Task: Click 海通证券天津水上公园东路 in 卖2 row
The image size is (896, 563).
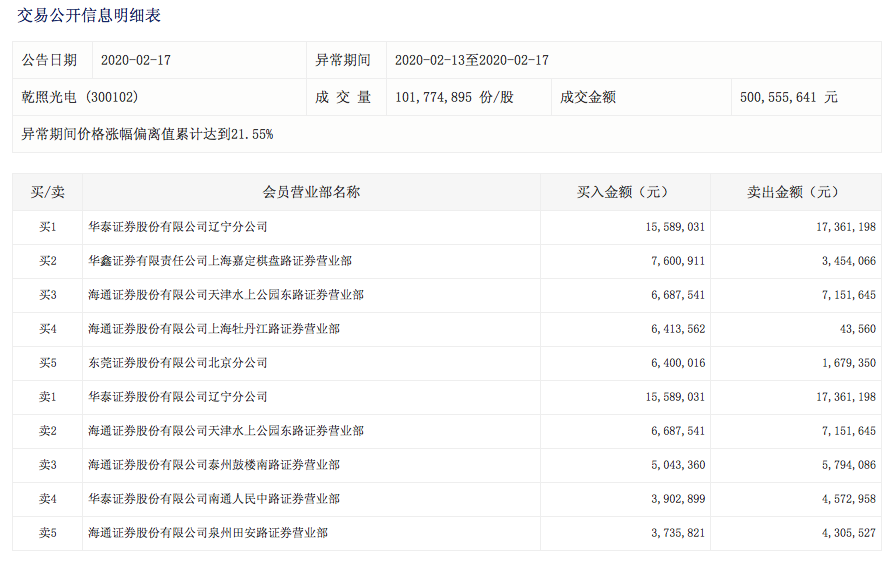Action: [x=226, y=431]
